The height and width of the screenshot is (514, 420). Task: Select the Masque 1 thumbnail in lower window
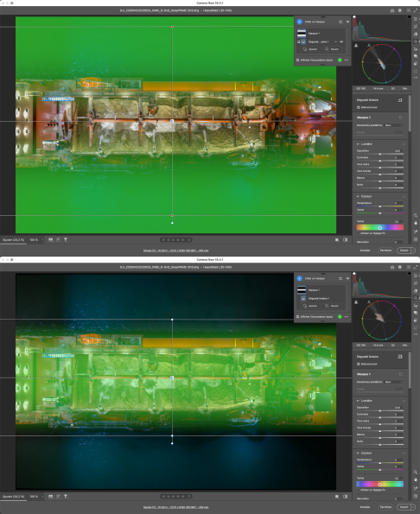(302, 289)
